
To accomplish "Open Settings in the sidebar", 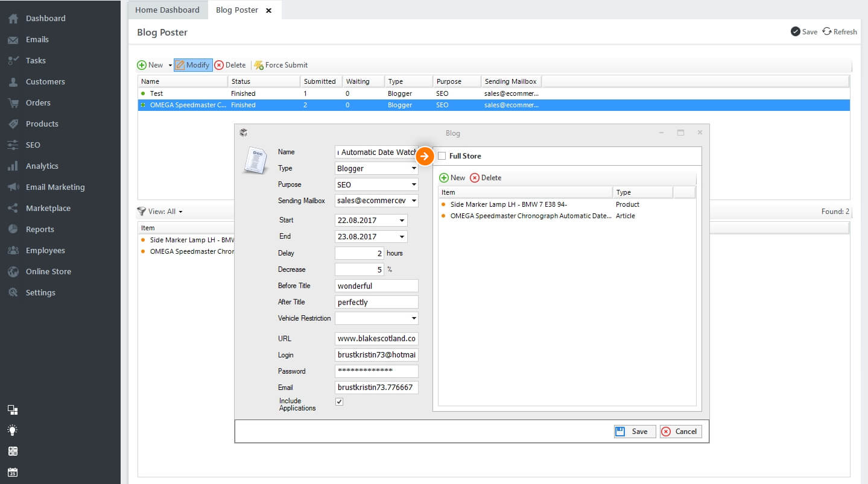I will tap(40, 292).
